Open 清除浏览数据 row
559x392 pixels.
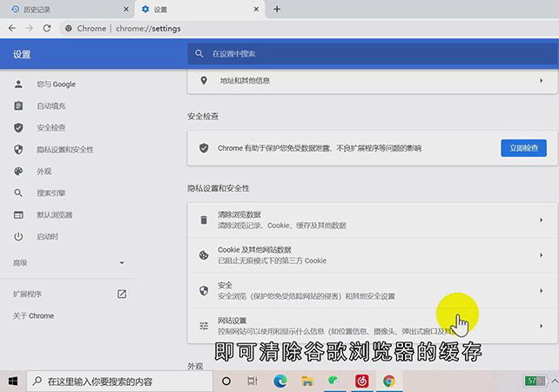[x=372, y=220]
